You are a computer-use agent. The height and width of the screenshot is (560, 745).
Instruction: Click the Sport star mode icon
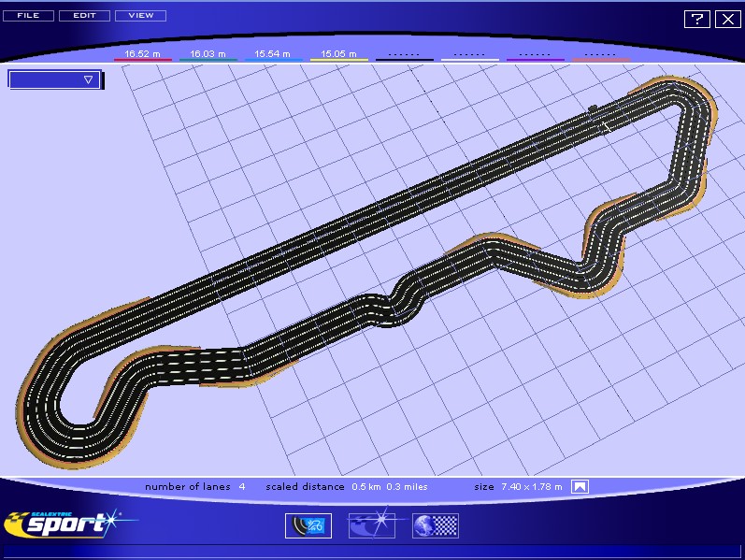click(x=371, y=526)
